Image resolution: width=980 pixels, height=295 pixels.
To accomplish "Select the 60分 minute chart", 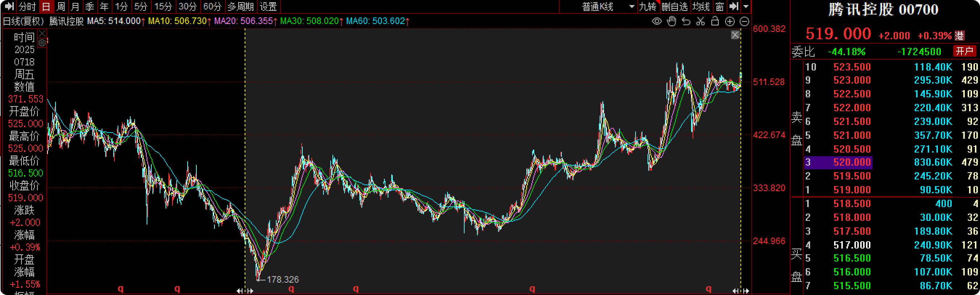I will point(212,7).
